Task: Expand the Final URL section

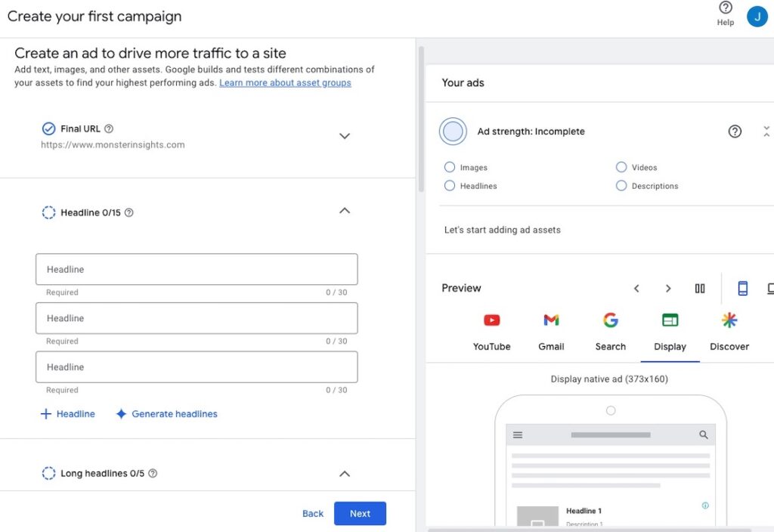Action: coord(345,136)
